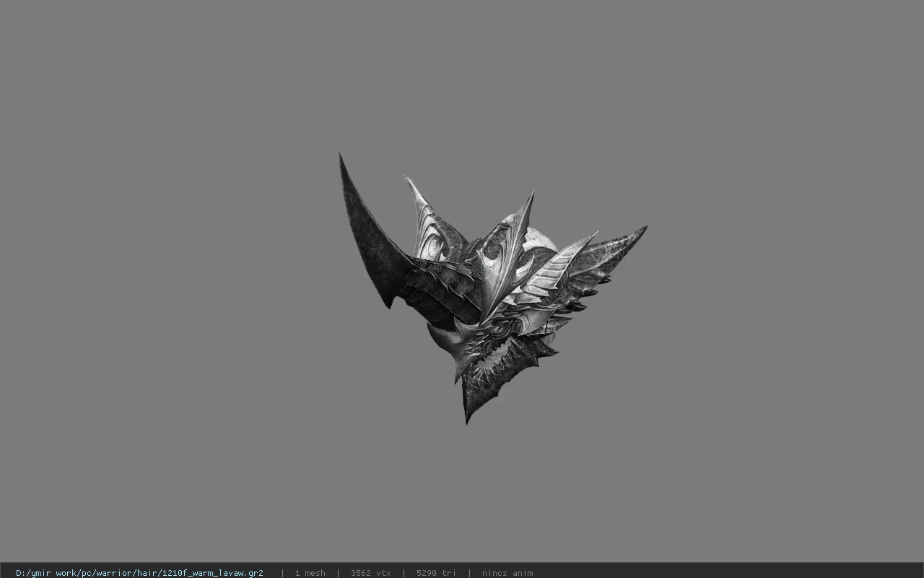
Task: Select the "3562 vtx" vertex count
Action: click(371, 573)
